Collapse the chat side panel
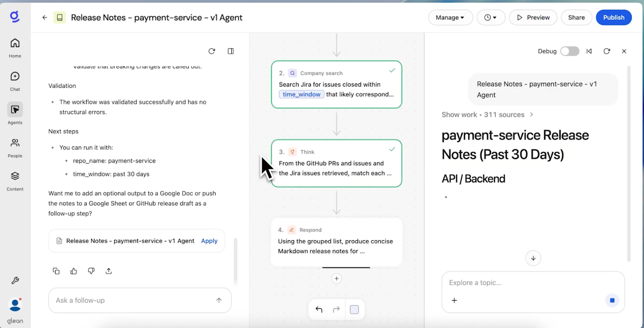Image resolution: width=644 pixels, height=328 pixels. (x=231, y=51)
